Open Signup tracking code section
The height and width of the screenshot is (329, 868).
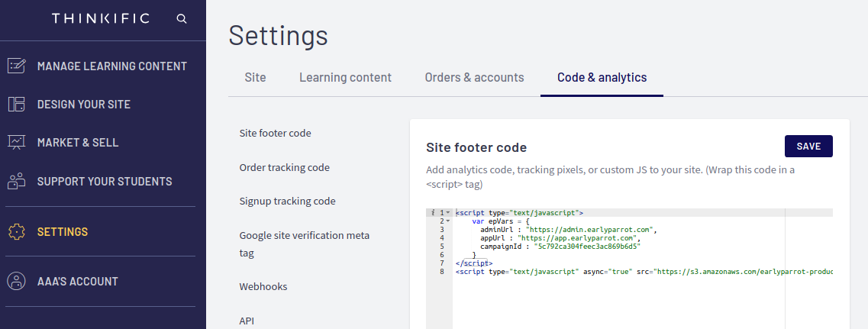[x=287, y=201]
